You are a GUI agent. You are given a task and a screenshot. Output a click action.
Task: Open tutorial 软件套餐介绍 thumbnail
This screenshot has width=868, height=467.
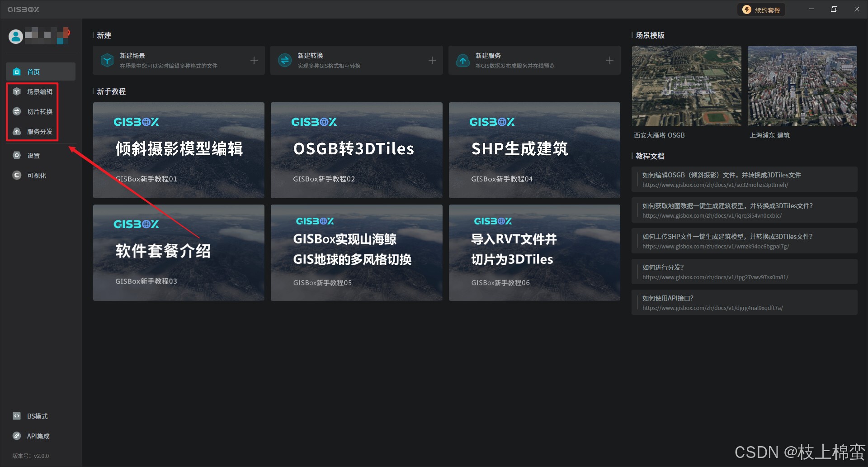pos(179,253)
